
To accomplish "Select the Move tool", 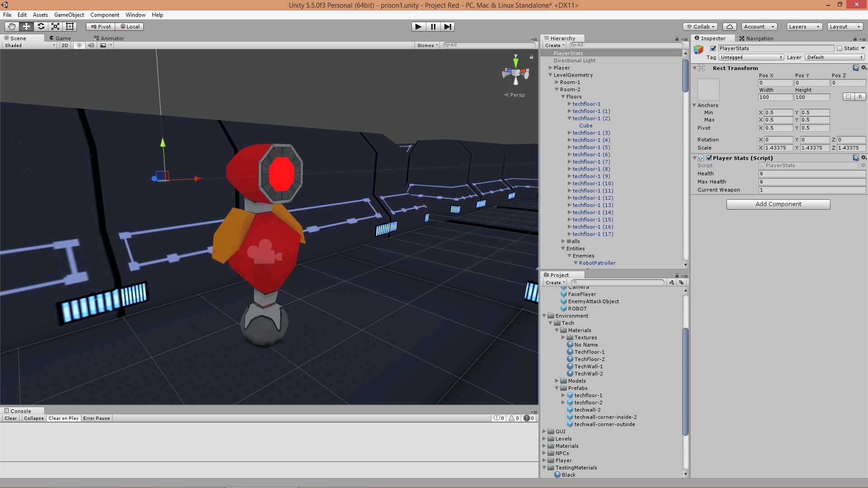I will 26,27.
